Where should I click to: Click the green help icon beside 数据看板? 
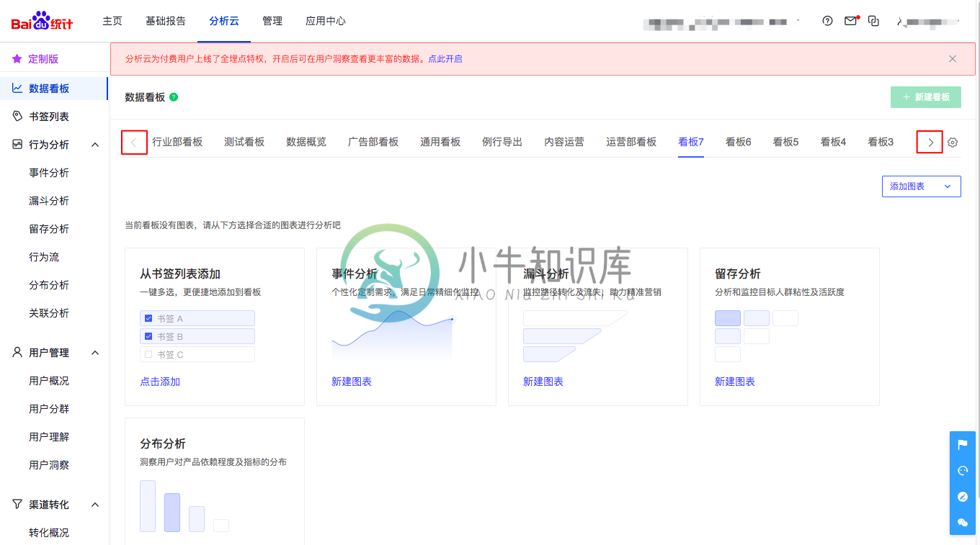pyautogui.click(x=174, y=97)
